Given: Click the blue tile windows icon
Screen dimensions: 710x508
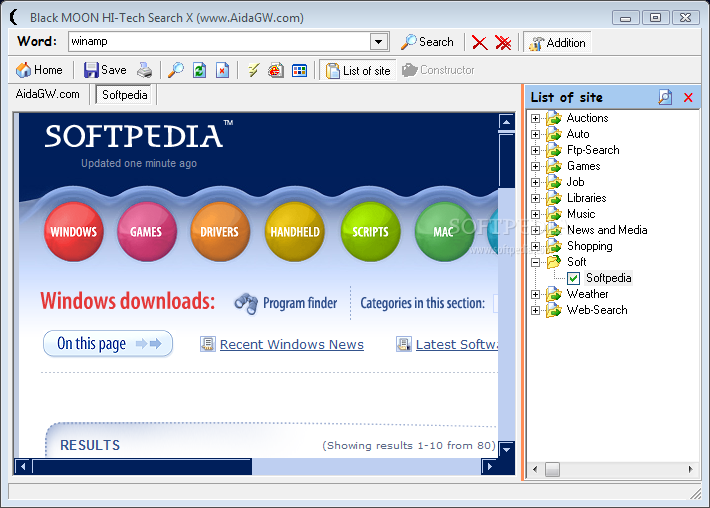Looking at the screenshot, I should point(299,70).
